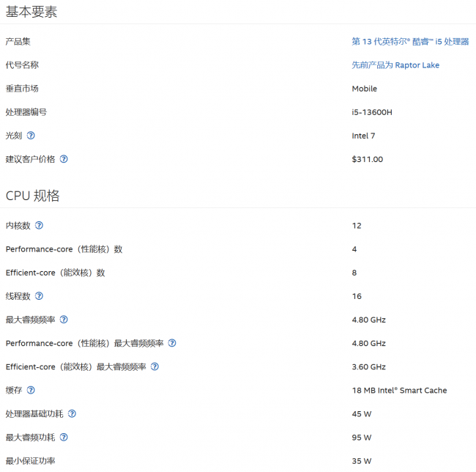Click the 代号名称 label
This screenshot has height=472, width=476.
click(x=22, y=65)
